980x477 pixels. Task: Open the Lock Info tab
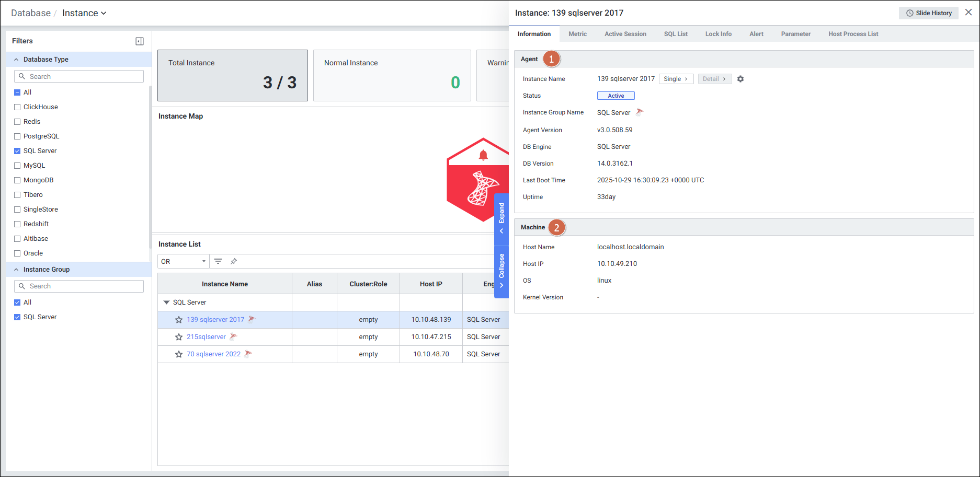pos(718,34)
